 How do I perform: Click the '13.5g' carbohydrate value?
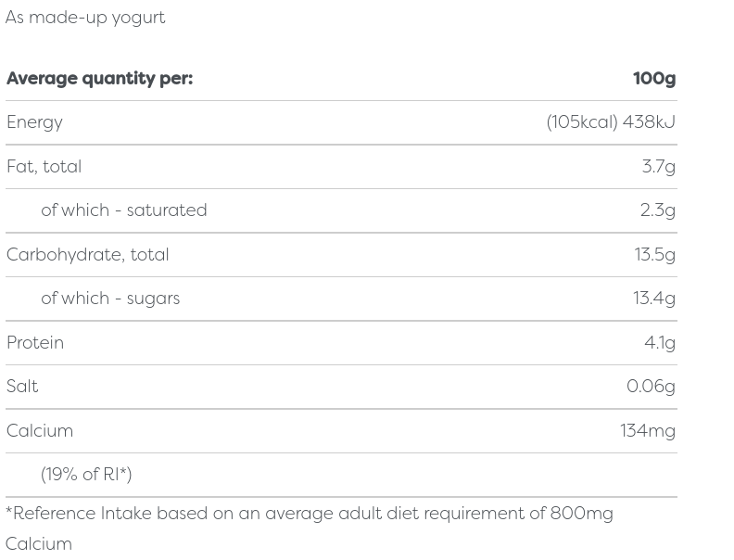[x=654, y=255]
